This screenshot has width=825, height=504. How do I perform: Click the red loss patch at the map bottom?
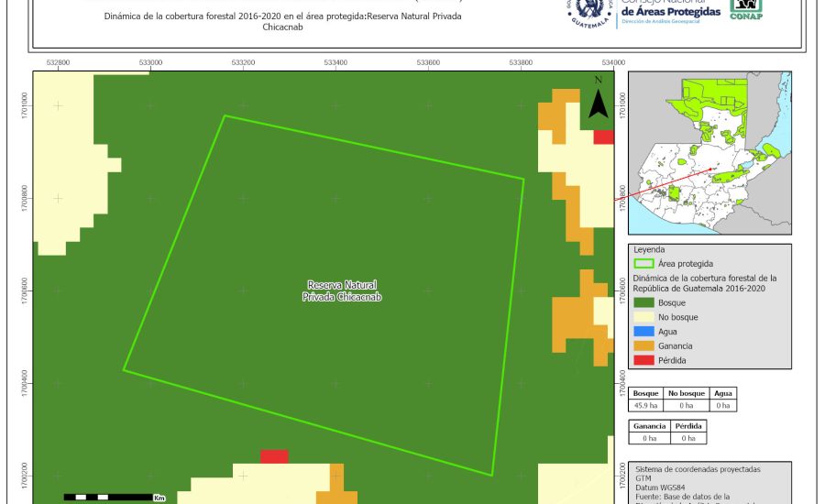click(x=274, y=456)
